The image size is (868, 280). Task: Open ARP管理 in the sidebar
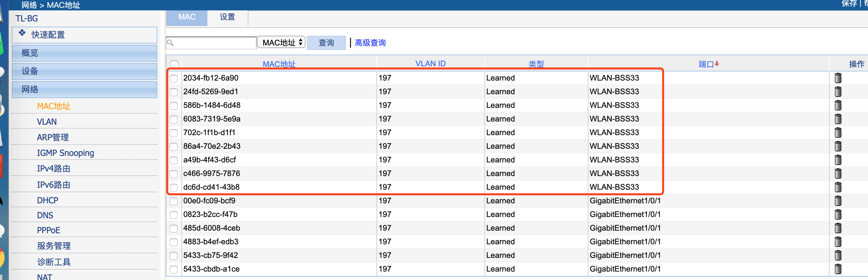(53, 137)
